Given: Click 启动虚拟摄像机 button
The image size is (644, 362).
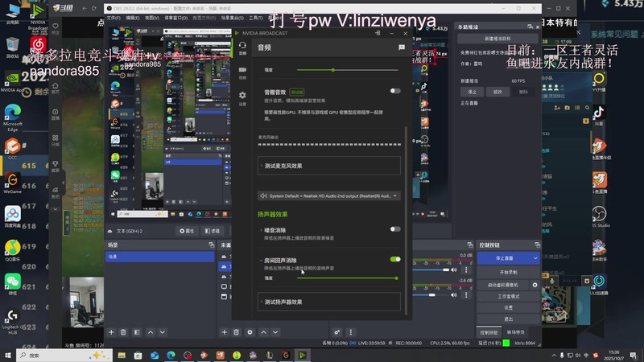Looking at the screenshot, I should (x=503, y=285).
